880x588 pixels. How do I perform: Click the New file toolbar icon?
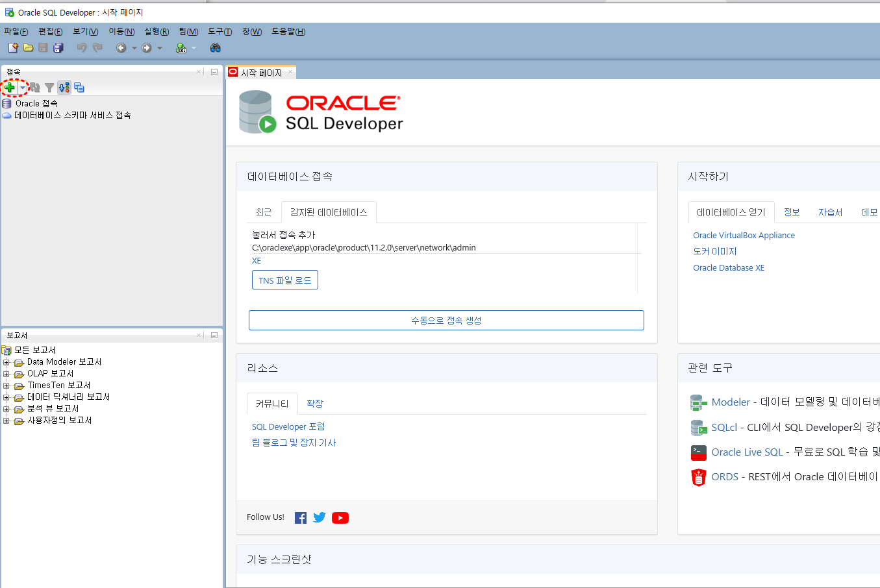point(13,47)
